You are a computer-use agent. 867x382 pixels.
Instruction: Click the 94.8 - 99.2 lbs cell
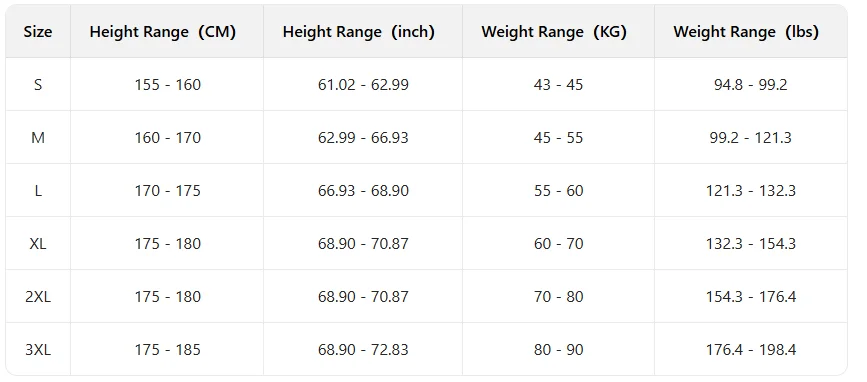click(x=750, y=85)
